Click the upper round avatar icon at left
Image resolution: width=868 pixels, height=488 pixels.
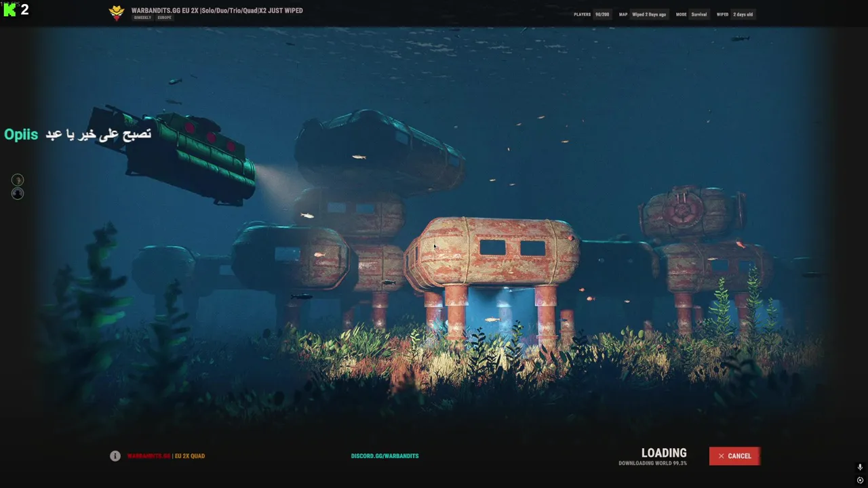[18, 180]
